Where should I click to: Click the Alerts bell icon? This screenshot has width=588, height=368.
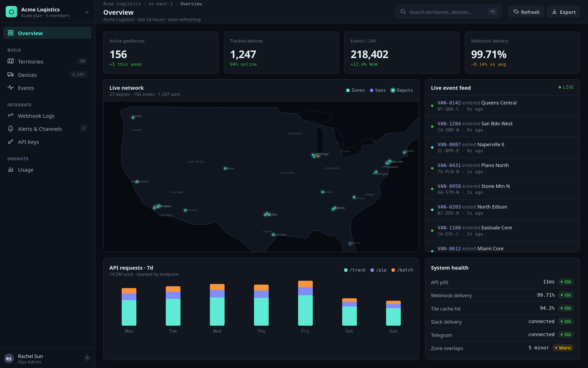(x=11, y=129)
